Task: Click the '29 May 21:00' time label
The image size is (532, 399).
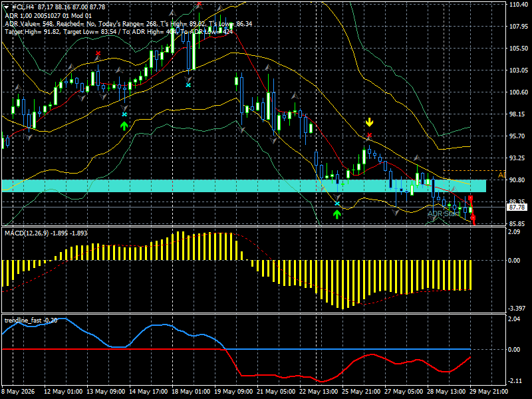Action: [489, 392]
